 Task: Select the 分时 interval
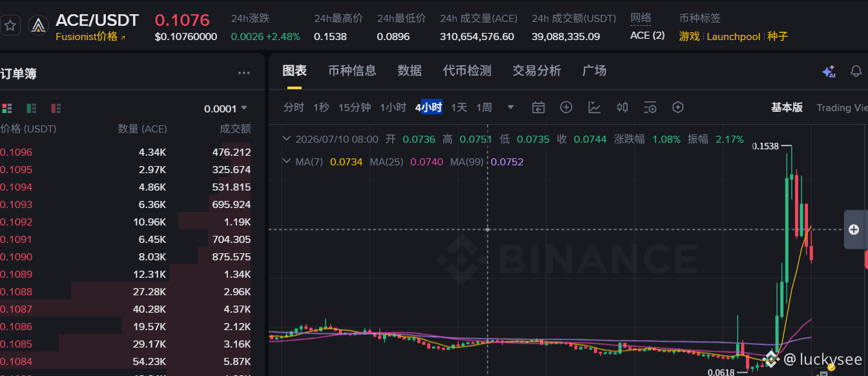(x=294, y=107)
